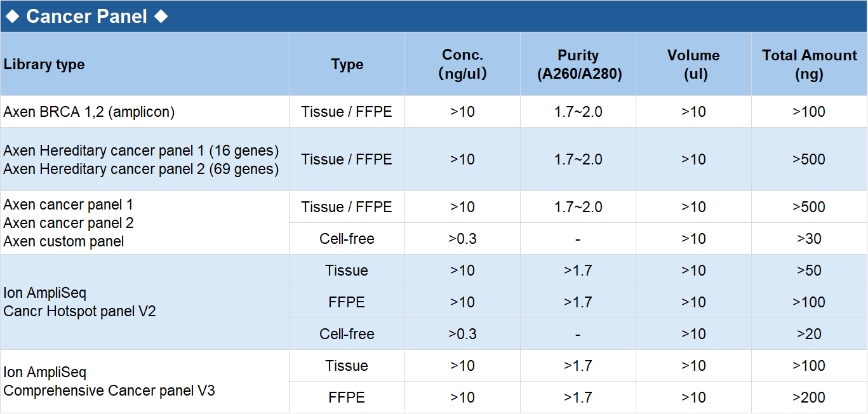The image size is (868, 414).
Task: Click the >30 total amount cell
Action: coord(809,239)
